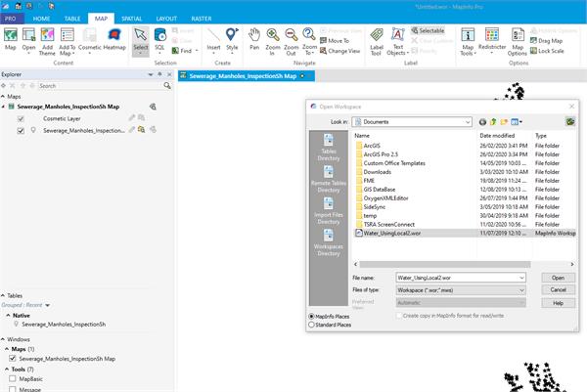Screen dimensions: 587x392
Task: Click the Open button in dialog
Action: (559, 278)
